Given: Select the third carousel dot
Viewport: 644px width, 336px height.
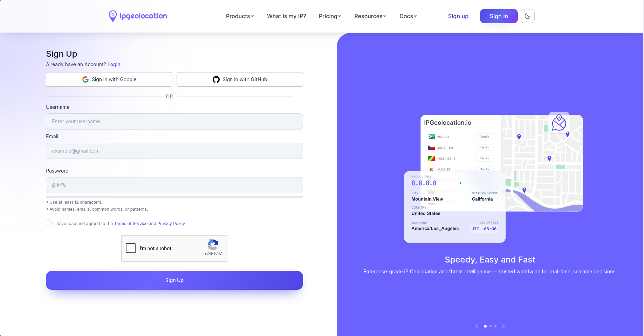Looking at the screenshot, I should pos(495,326).
